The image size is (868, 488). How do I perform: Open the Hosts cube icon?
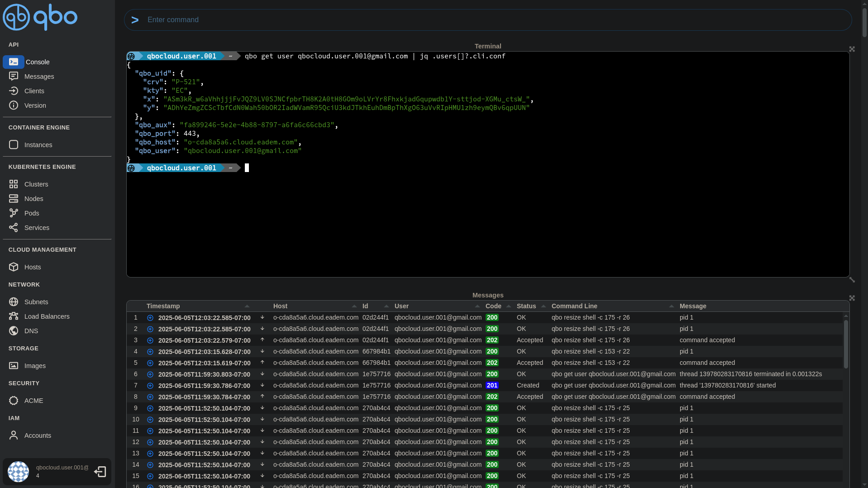[x=14, y=267]
